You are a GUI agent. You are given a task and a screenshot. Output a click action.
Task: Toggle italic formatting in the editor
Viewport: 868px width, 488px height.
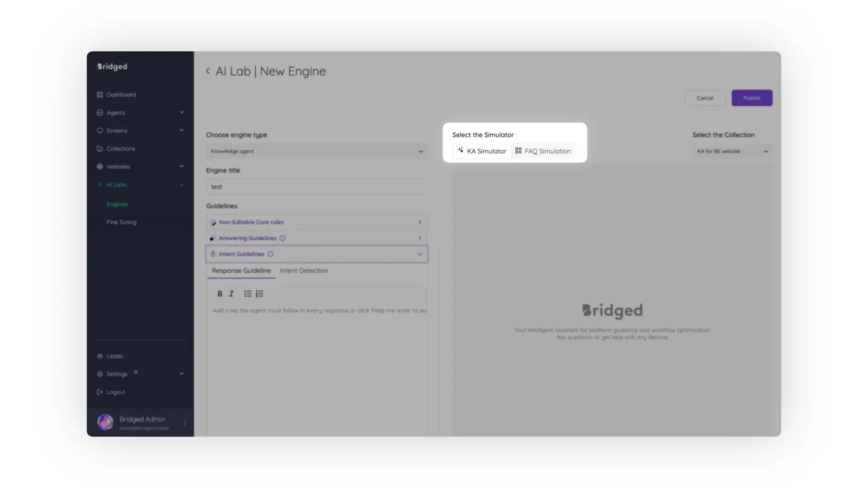tap(231, 294)
